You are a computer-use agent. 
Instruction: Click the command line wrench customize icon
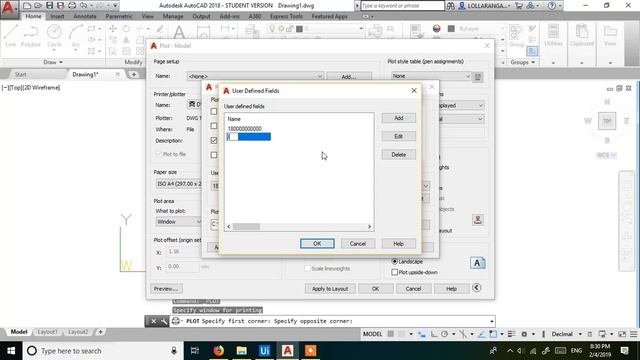(x=164, y=321)
